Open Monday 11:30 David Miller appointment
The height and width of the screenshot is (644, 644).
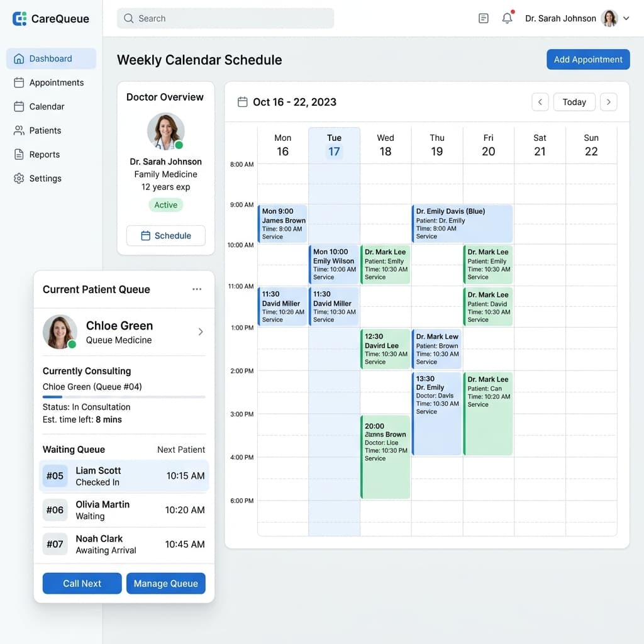pyautogui.click(x=282, y=306)
